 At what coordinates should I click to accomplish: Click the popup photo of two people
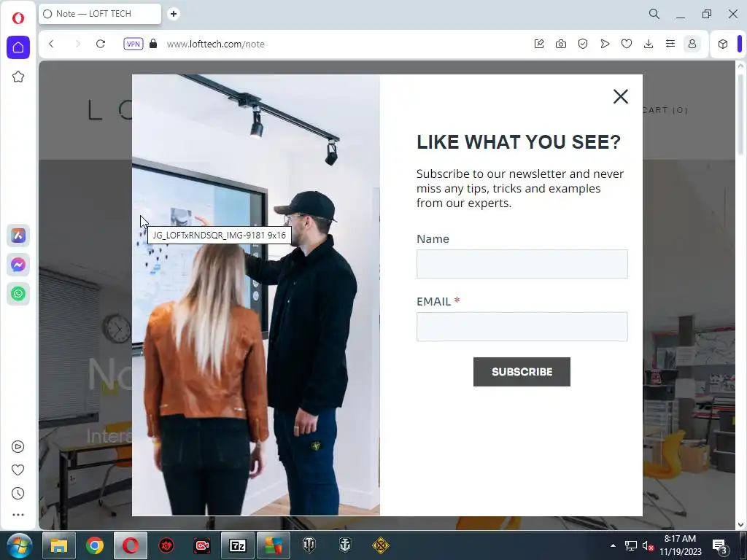256,295
